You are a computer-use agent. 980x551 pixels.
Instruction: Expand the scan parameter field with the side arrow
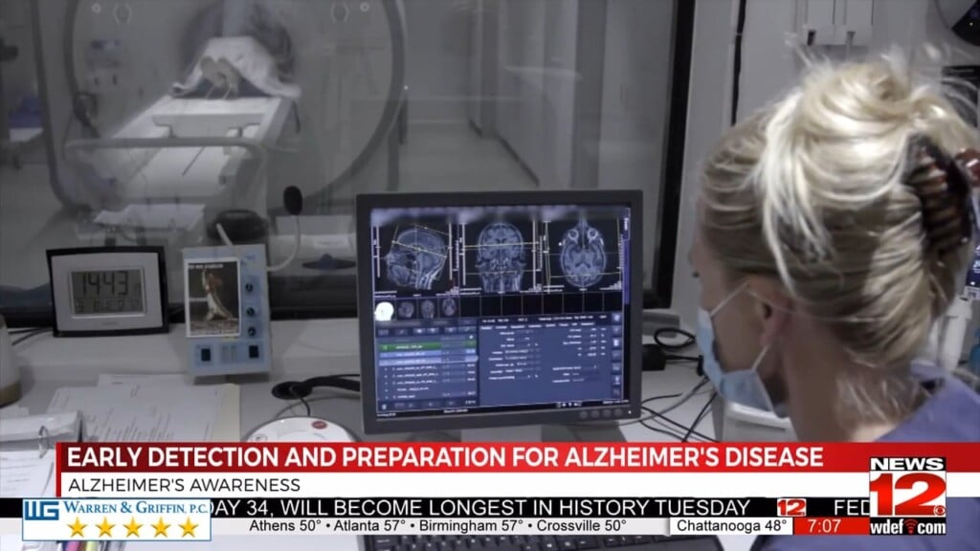pos(536,375)
